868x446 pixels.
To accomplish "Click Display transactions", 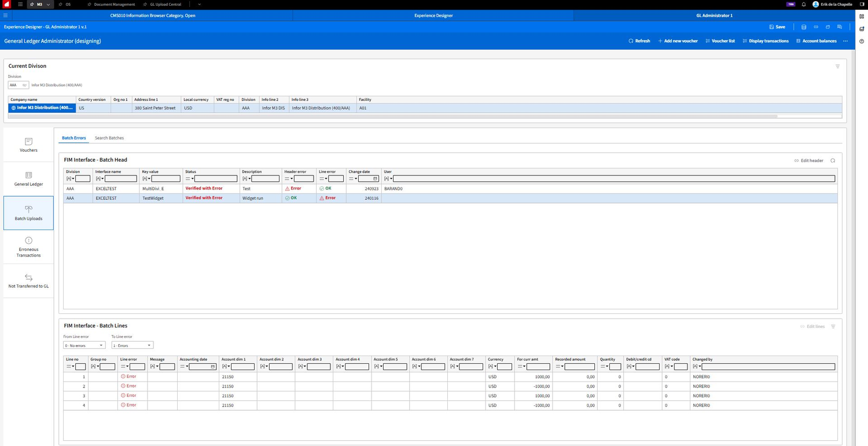I will (x=765, y=41).
